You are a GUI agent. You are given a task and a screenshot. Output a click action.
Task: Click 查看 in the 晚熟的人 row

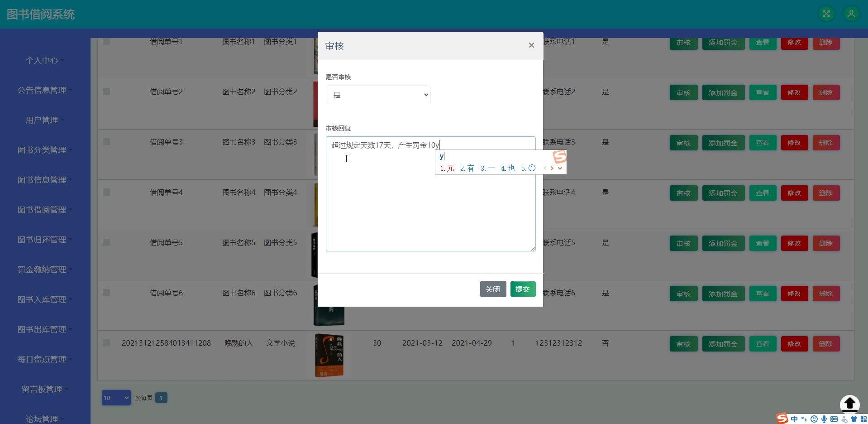coord(763,344)
